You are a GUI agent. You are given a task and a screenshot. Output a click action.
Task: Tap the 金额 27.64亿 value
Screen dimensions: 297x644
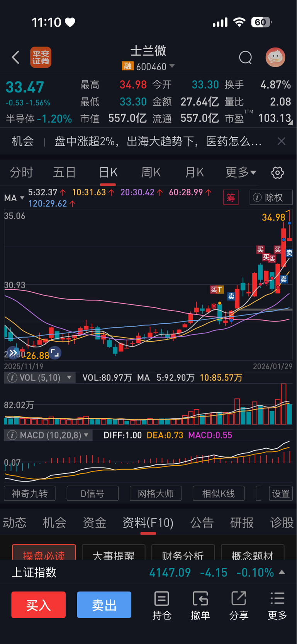(x=200, y=102)
